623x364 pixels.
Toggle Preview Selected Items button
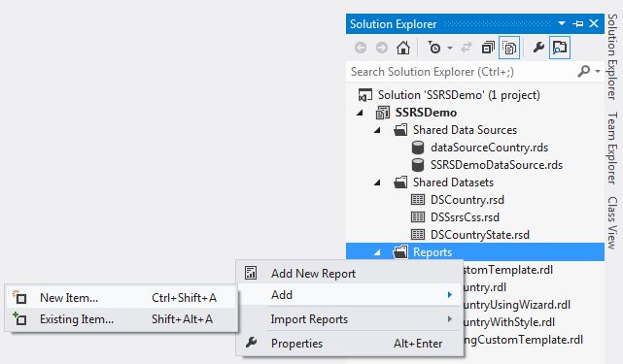pyautogui.click(x=560, y=48)
